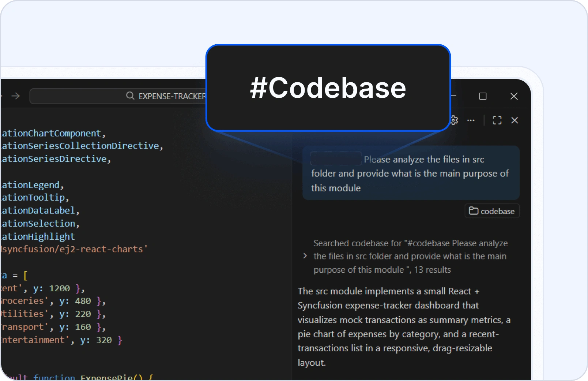The height and width of the screenshot is (381, 588).
Task: Close the chat panel
Action: click(514, 120)
